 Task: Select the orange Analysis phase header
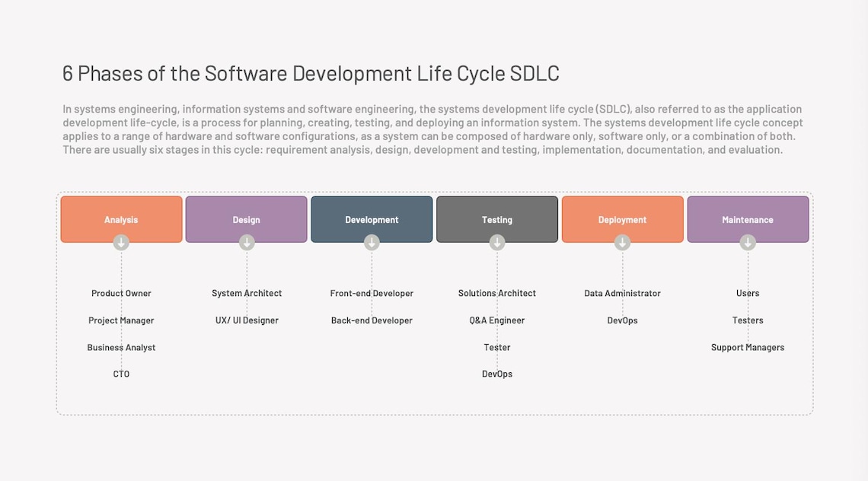pyautogui.click(x=121, y=219)
